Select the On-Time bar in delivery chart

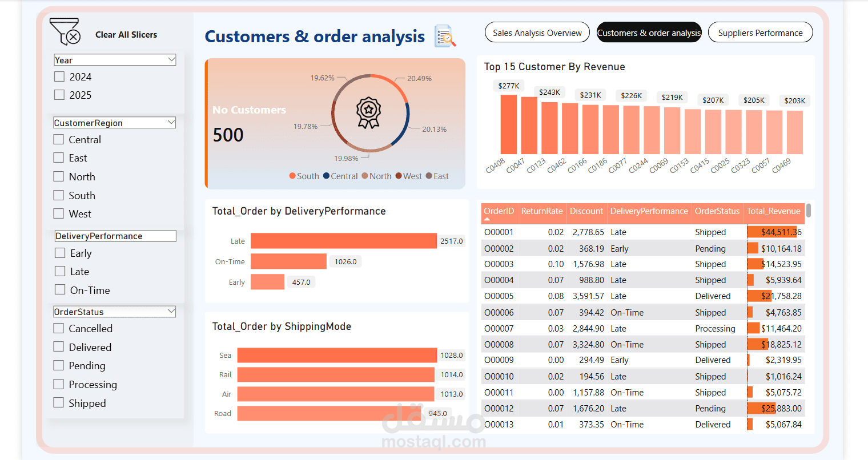pyautogui.click(x=288, y=261)
